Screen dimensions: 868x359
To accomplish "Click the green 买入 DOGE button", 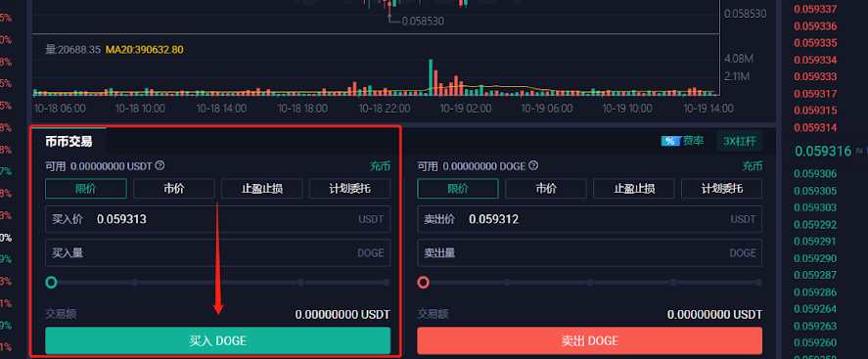I will (x=217, y=340).
